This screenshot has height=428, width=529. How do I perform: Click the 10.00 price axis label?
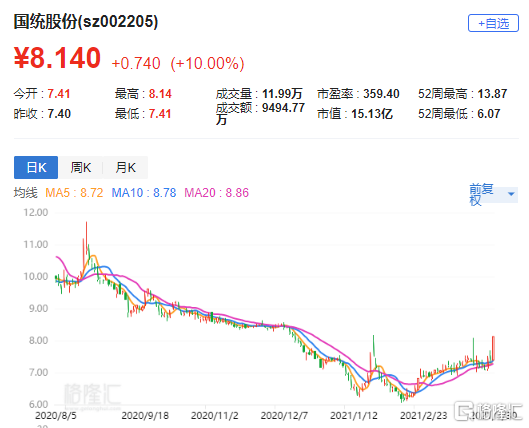(x=35, y=277)
